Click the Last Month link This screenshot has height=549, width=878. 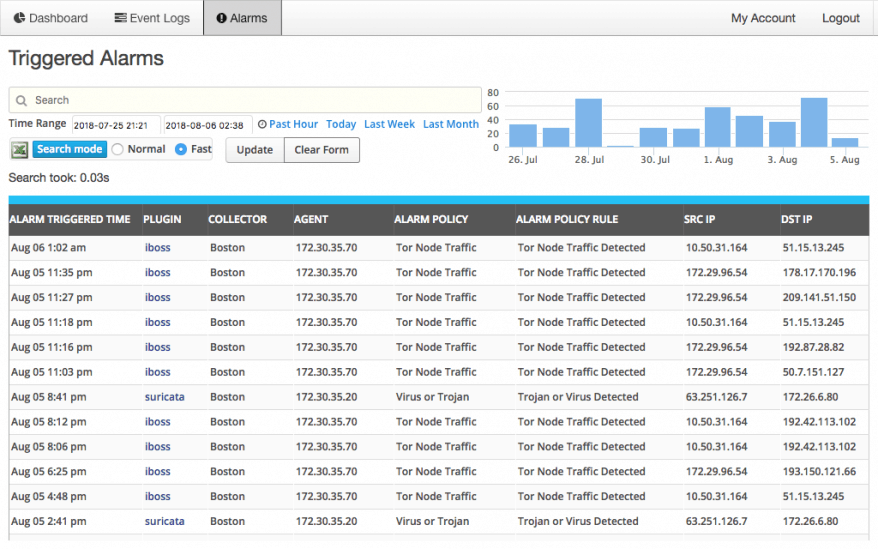pos(451,124)
